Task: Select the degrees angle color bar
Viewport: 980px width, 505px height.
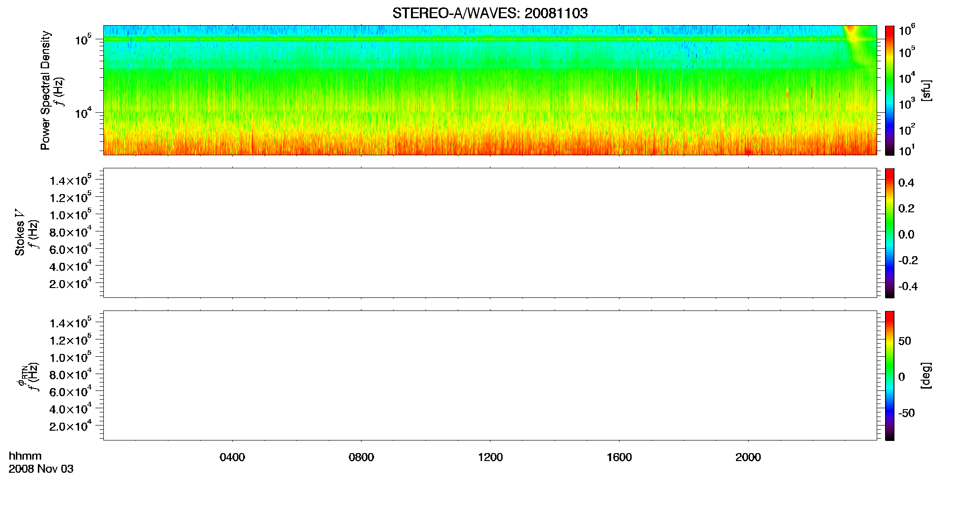Action: [890, 375]
